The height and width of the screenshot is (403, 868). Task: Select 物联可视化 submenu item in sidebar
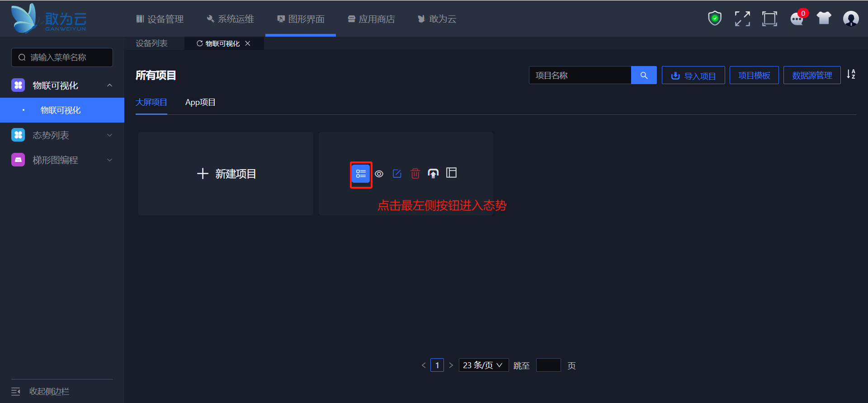62,110
